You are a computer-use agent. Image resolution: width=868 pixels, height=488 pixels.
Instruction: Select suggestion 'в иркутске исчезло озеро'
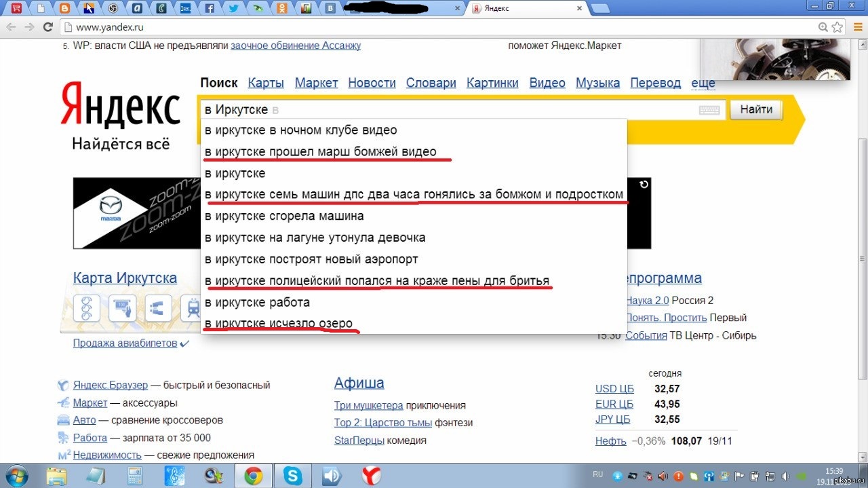pos(279,324)
